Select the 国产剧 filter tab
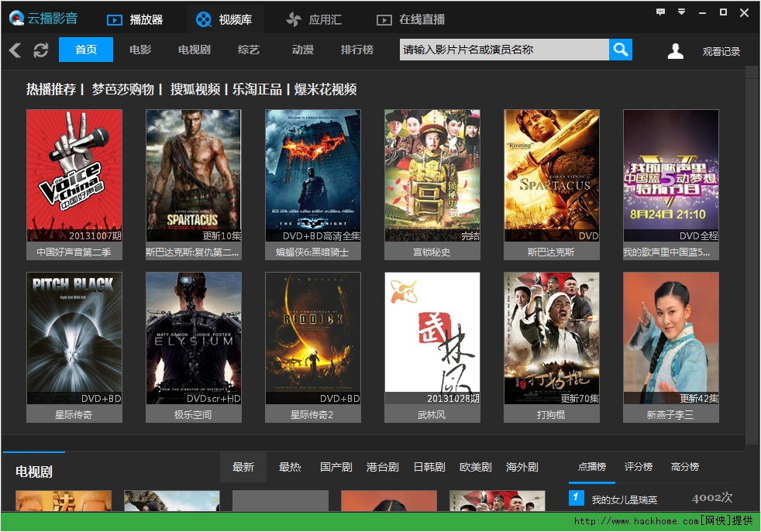Viewport: 761px width, 532px height. click(336, 467)
